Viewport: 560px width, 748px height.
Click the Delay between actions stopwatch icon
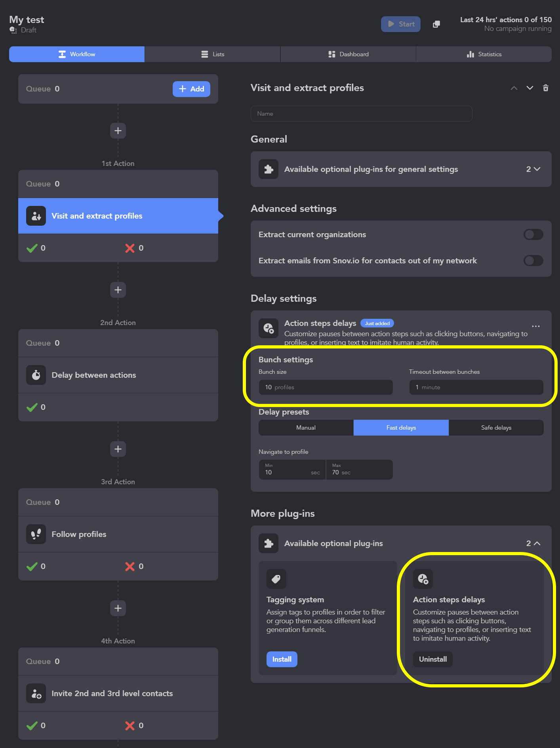click(x=36, y=375)
